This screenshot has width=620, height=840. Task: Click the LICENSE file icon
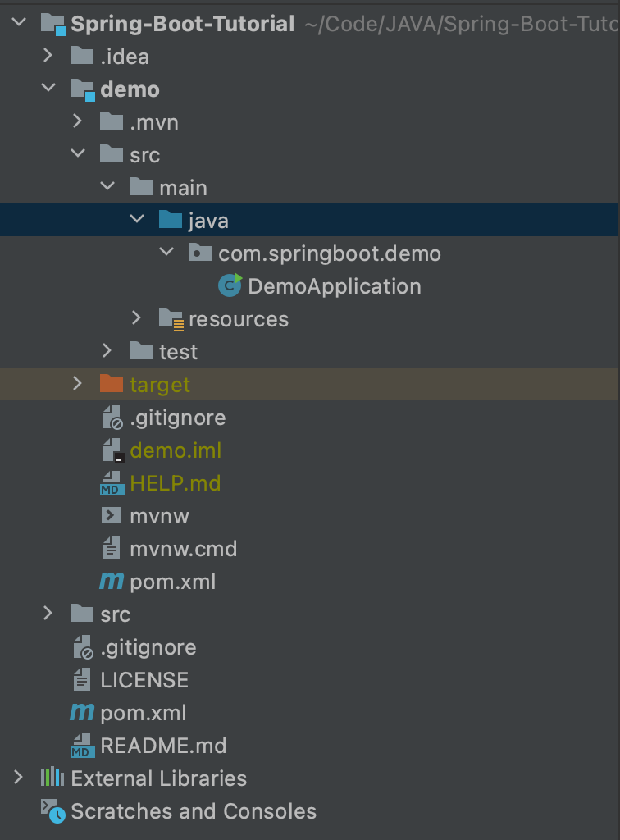(x=82, y=680)
